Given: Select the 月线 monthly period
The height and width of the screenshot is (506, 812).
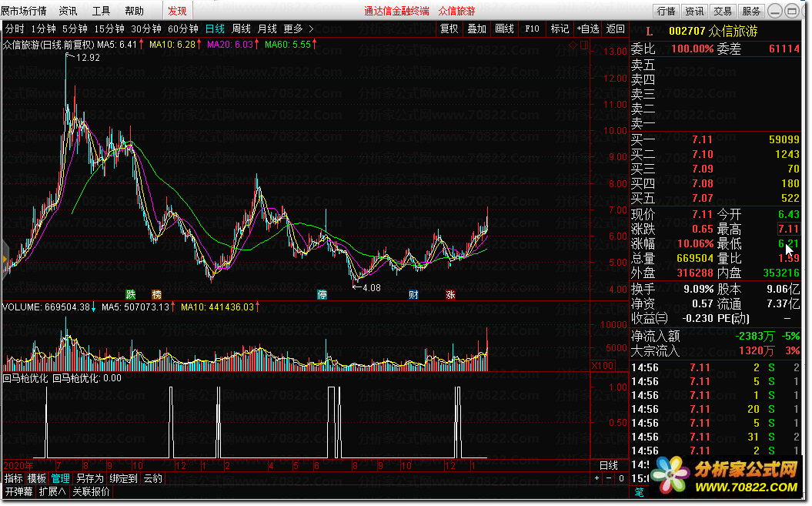Looking at the screenshot, I should click(267, 29).
